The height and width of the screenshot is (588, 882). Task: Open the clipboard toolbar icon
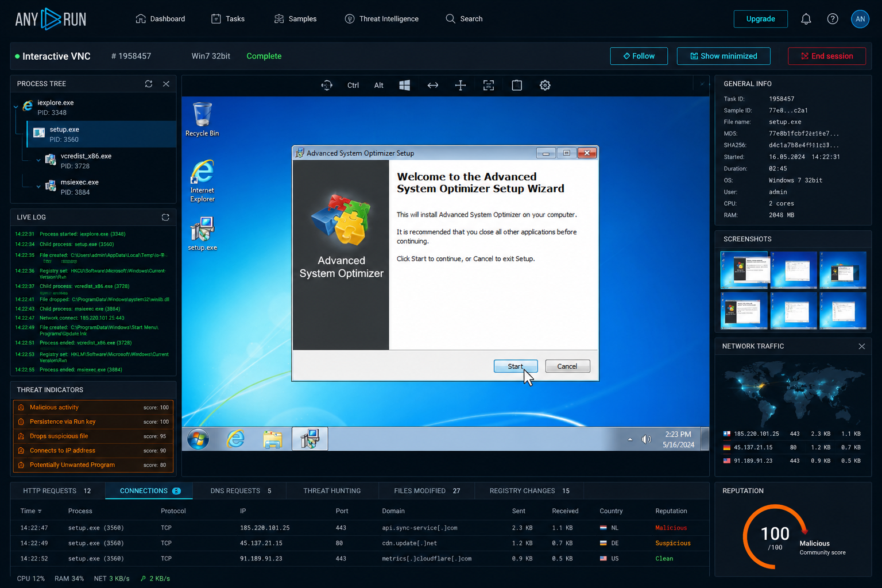point(517,85)
